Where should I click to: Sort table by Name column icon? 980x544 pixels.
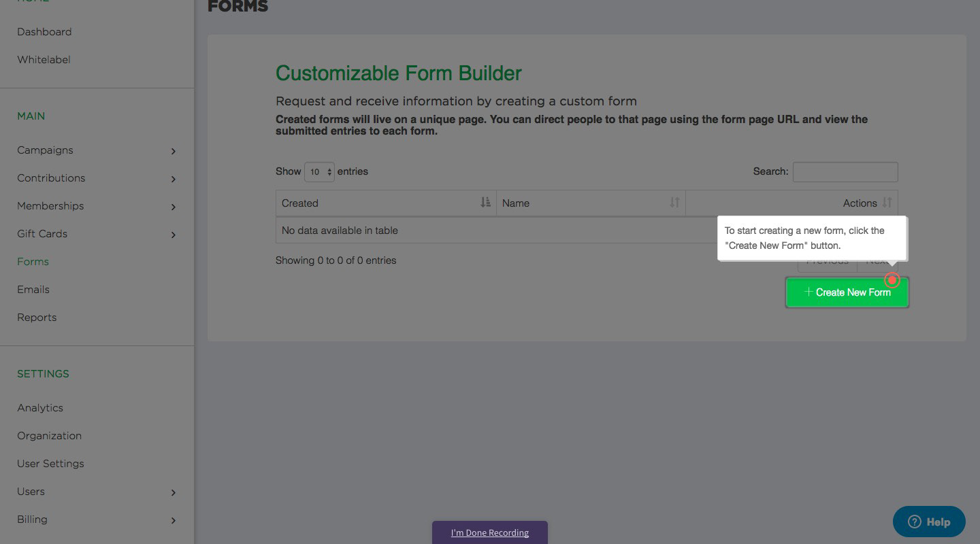point(674,203)
